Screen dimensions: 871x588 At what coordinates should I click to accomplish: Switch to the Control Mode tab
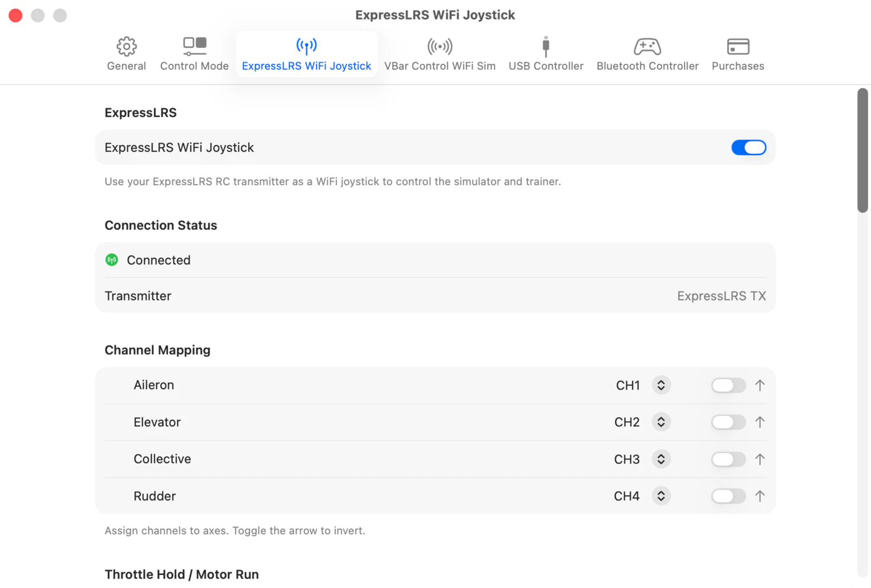(194, 54)
